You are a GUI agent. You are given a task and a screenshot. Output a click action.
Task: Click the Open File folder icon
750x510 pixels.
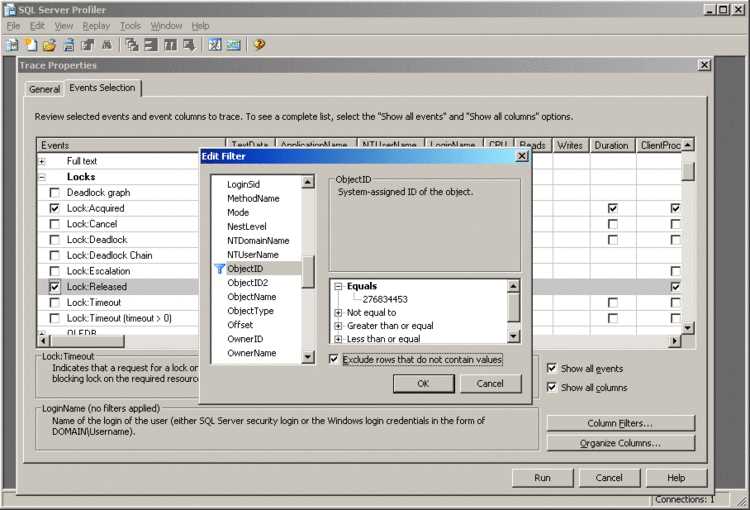point(49,45)
